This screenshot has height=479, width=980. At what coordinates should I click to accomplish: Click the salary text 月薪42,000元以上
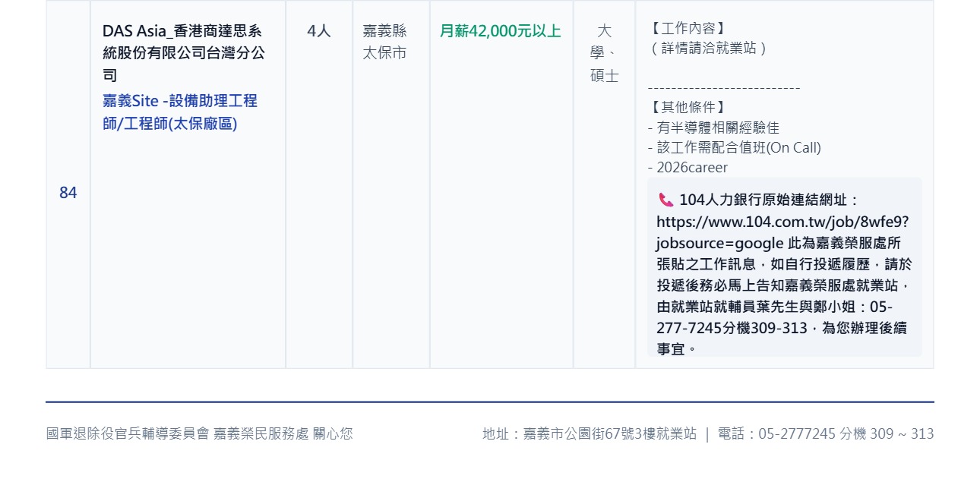501,31
